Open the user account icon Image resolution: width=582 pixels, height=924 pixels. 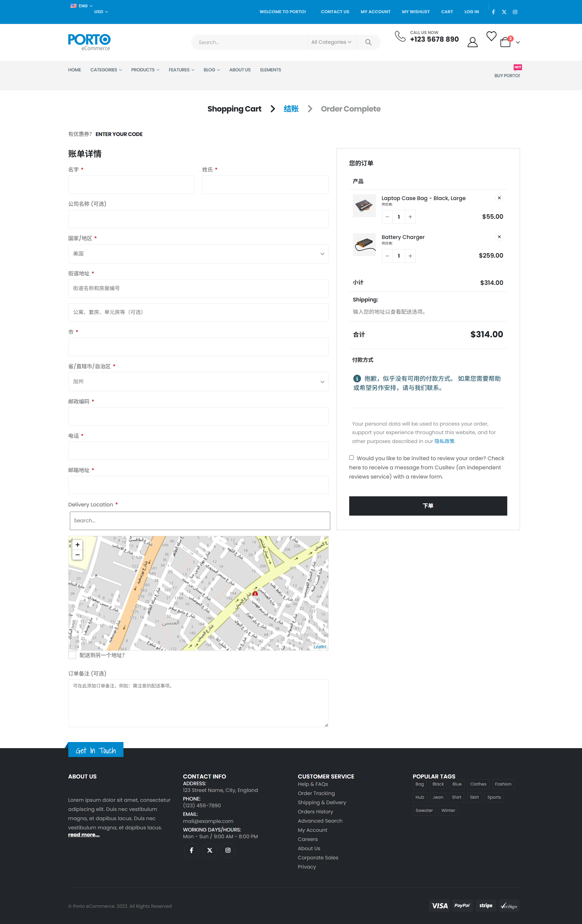(472, 42)
